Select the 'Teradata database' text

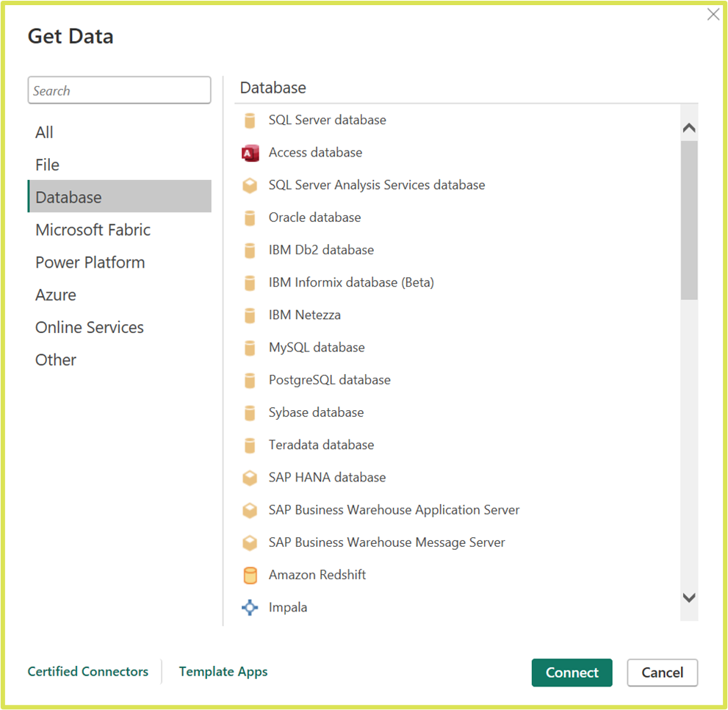point(321,445)
